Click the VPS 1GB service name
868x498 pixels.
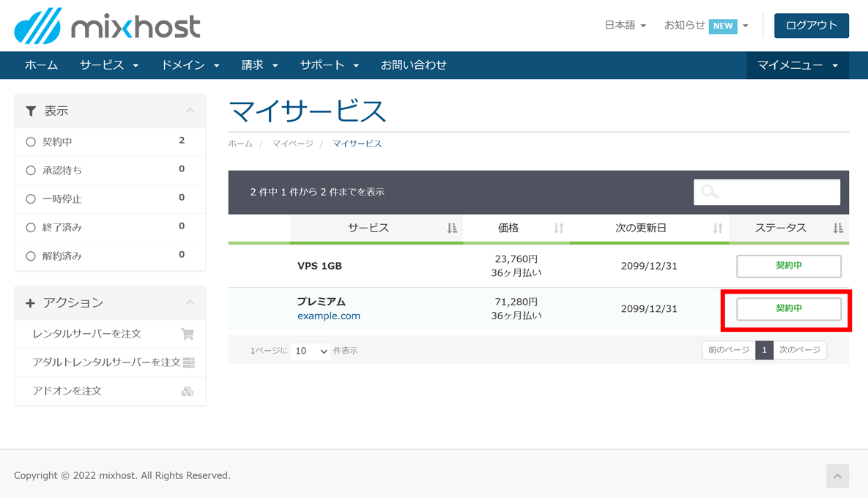[x=319, y=266]
